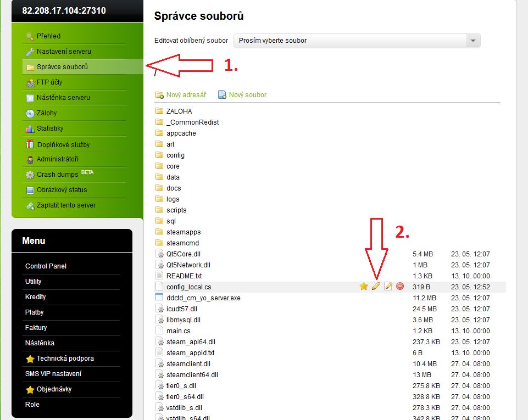Open the steamapps folder
The width and height of the screenshot is (528, 420).
184,232
